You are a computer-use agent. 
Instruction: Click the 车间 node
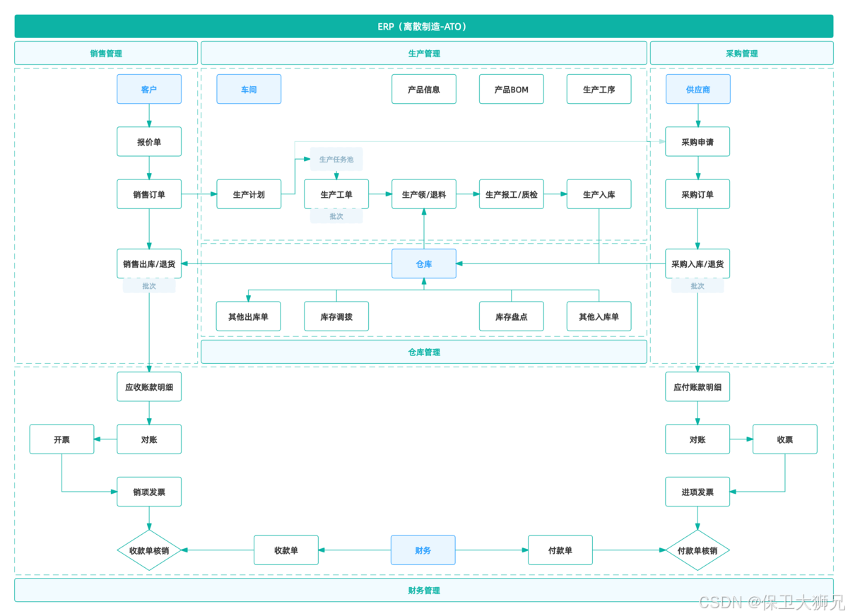pyautogui.click(x=249, y=90)
